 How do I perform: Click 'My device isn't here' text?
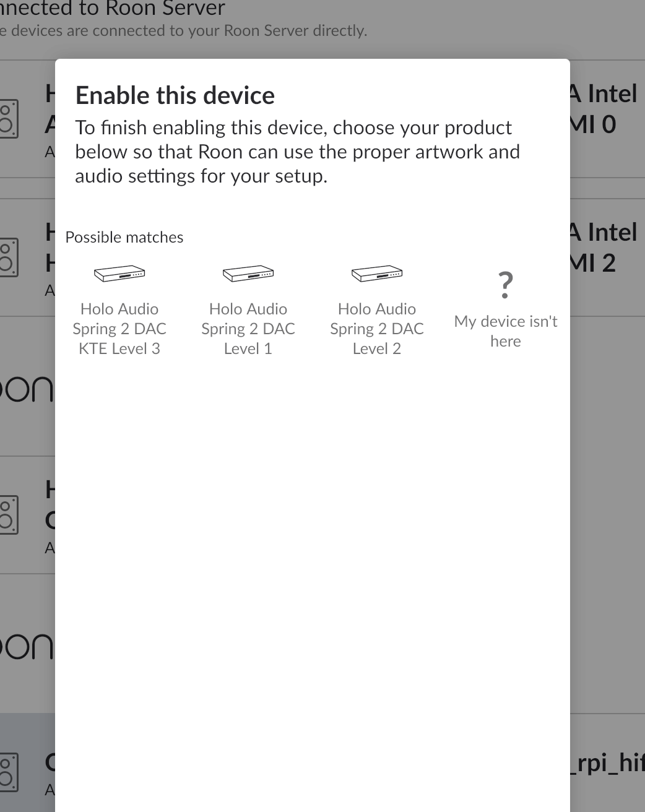[506, 331]
